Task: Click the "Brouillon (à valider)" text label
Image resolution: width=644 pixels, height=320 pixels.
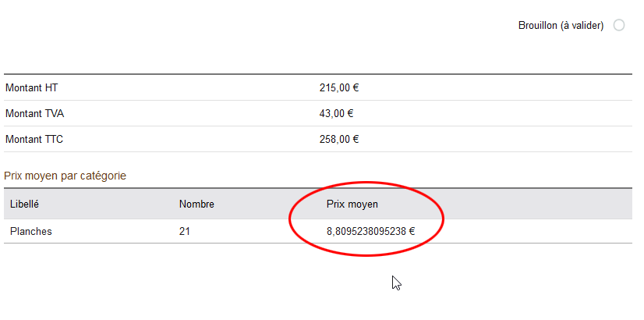Action: 561,26
